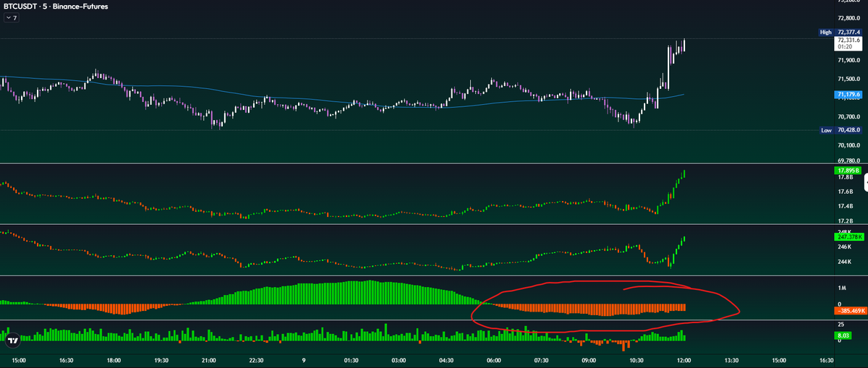Click the 71,900.0 tick on price scale
Image resolution: width=868 pixels, height=368 pixels.
[849, 60]
